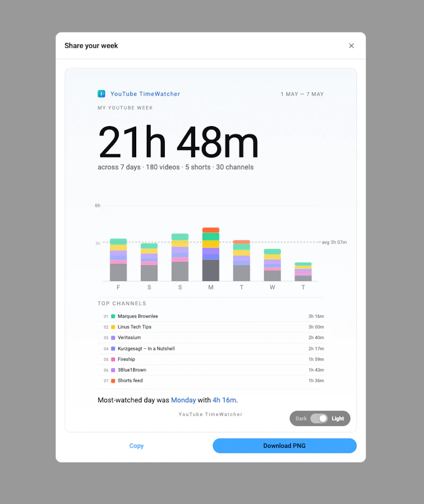This screenshot has height=504, width=424.
Task: Click the Copy button
Action: (x=136, y=446)
